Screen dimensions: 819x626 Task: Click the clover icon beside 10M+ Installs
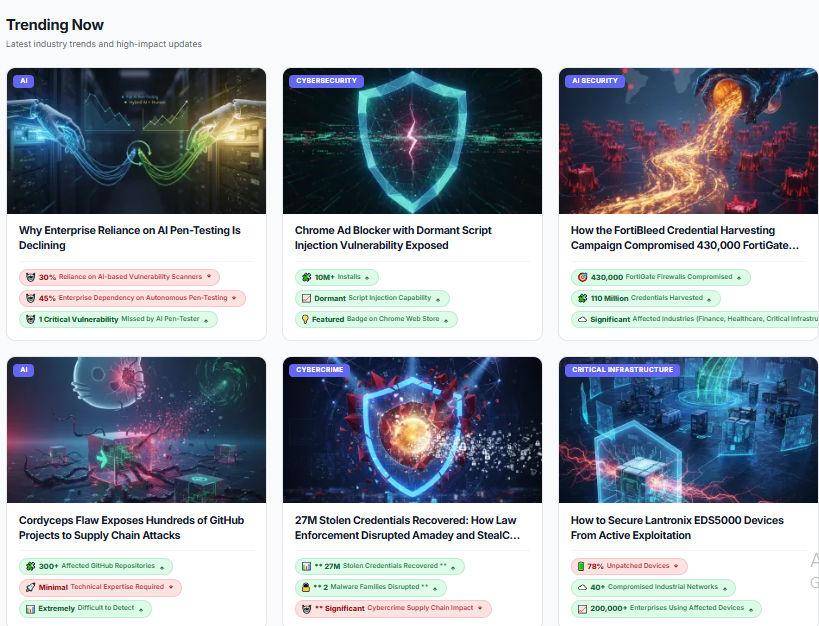pos(307,277)
